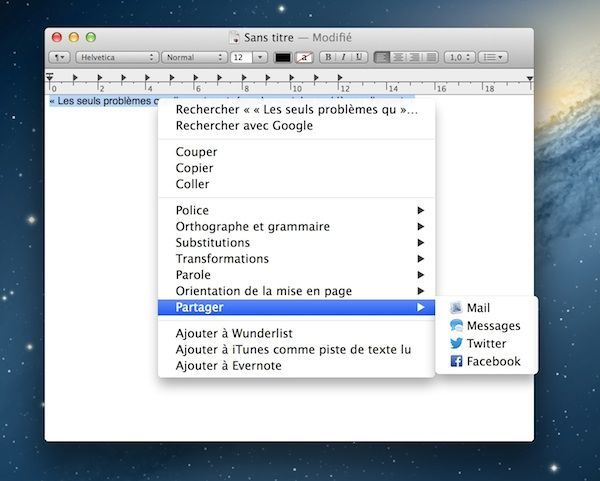
Task: Click Rechercher avec Google
Action: [x=244, y=126]
